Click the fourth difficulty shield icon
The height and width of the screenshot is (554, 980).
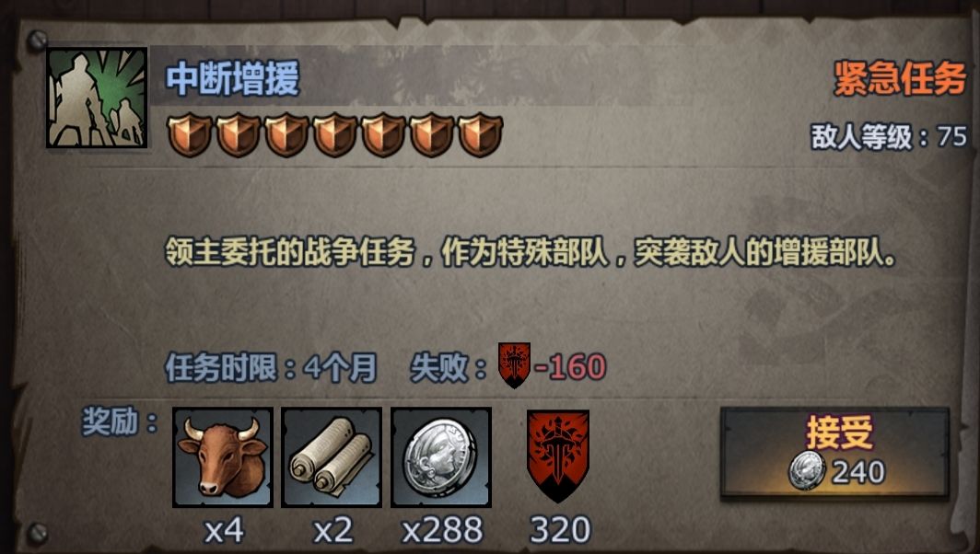[334, 134]
